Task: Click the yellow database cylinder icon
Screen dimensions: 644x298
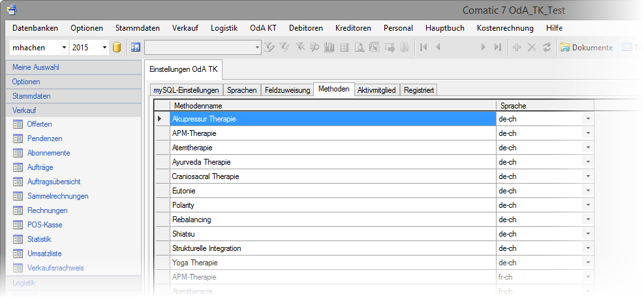Action: (x=117, y=47)
